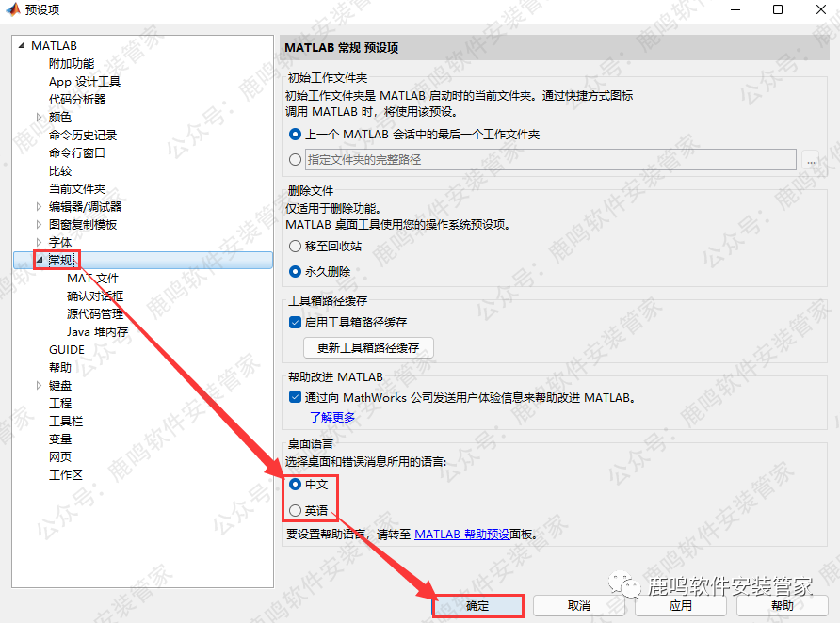Click the 取消 button

[x=578, y=606]
